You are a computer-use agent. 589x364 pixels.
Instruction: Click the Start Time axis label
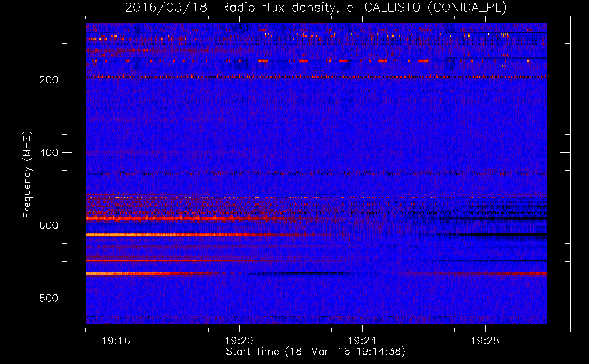pos(316,352)
